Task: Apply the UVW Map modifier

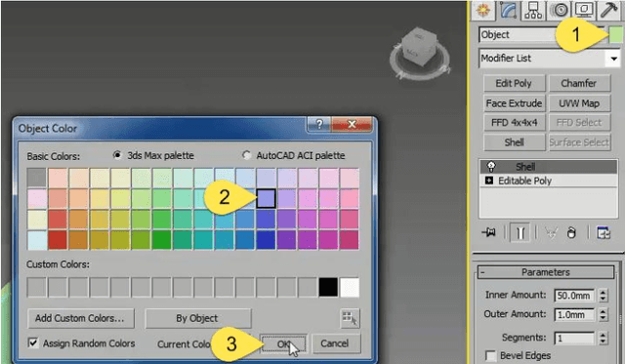Action: coord(579,103)
